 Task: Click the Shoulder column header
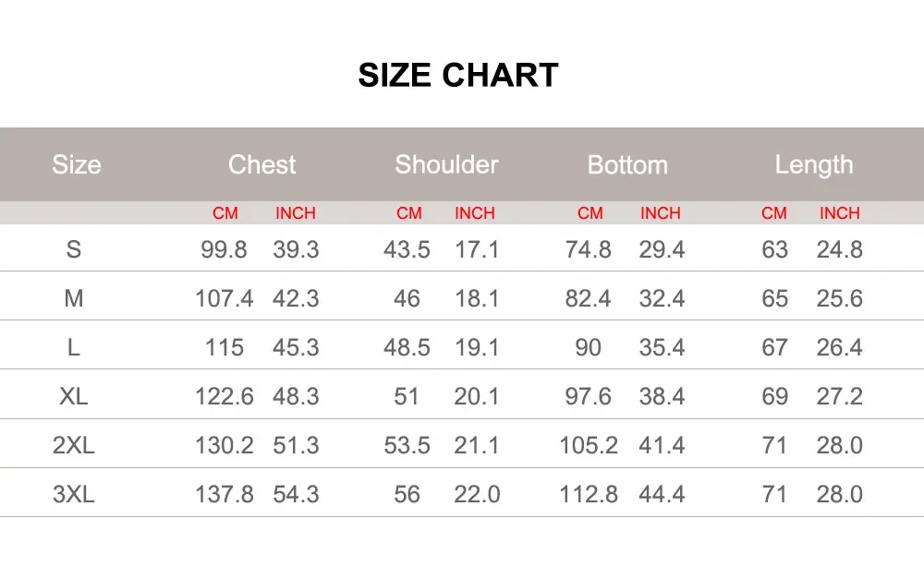[x=446, y=165]
